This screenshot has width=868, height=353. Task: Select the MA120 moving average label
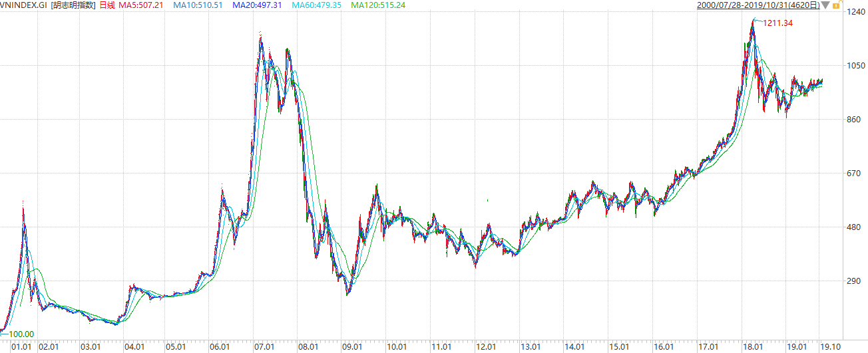(378, 5)
